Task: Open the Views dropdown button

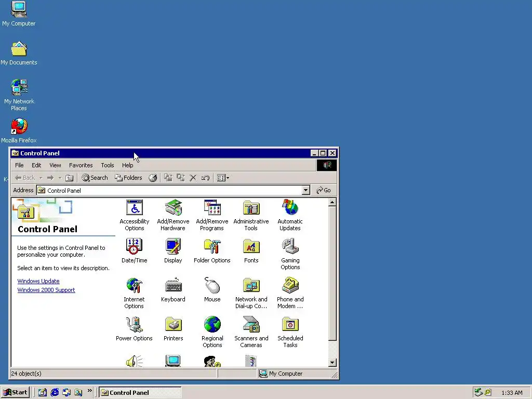Action: tap(223, 178)
